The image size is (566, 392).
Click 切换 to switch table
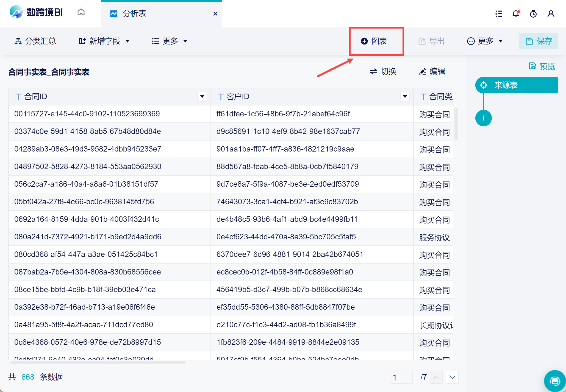[x=383, y=71]
